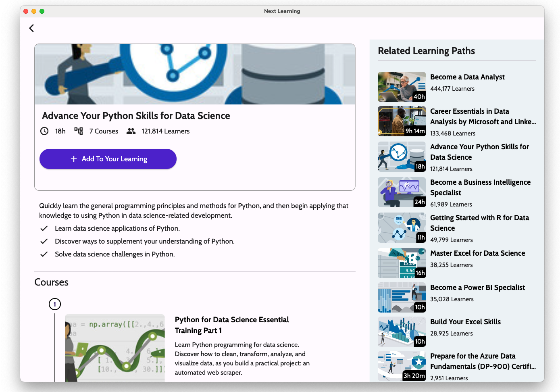Open Build Your Excel Skills path
The height and width of the screenshot is (392, 560).
(465, 322)
